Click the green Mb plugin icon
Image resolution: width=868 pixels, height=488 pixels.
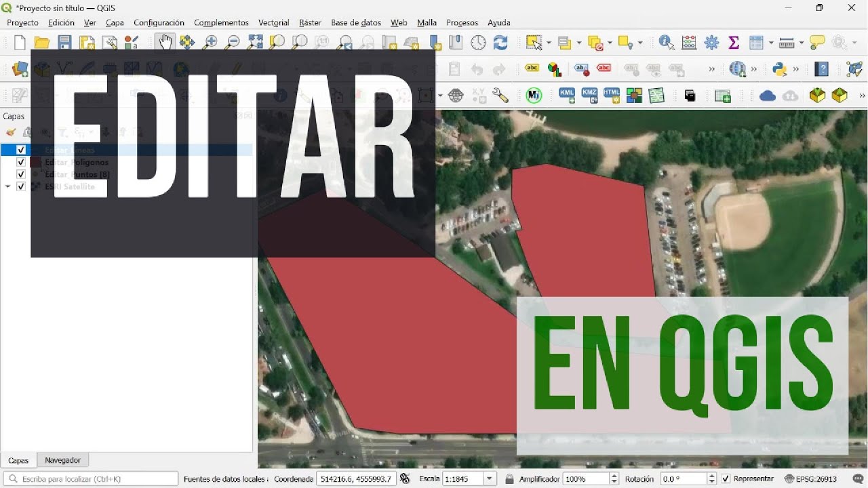click(x=534, y=96)
